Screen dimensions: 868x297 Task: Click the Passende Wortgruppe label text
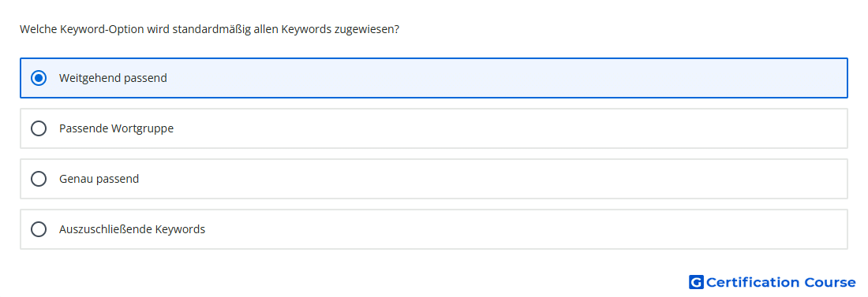116,128
